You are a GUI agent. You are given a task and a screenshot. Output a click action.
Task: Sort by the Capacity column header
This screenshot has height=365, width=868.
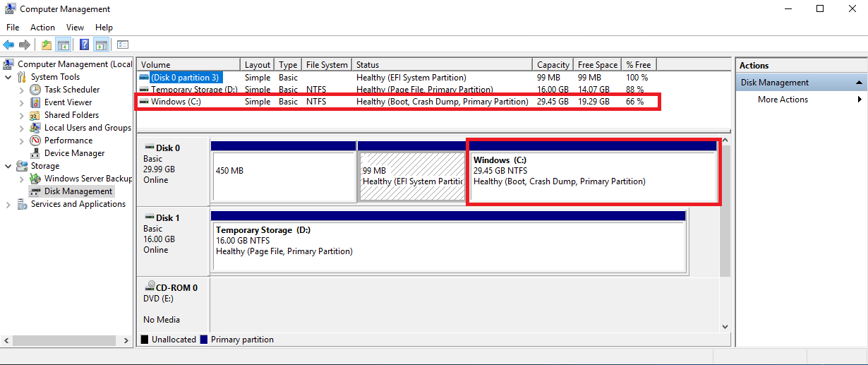(553, 64)
